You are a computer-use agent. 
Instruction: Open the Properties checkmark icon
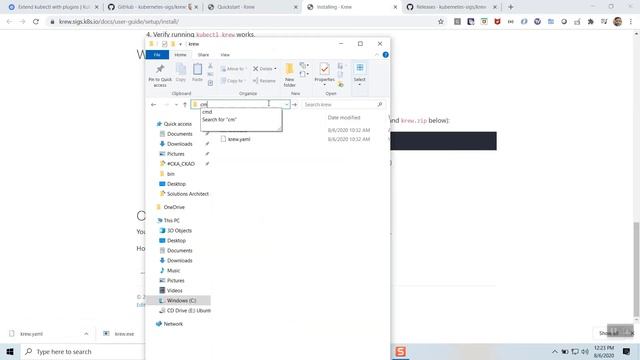(324, 69)
